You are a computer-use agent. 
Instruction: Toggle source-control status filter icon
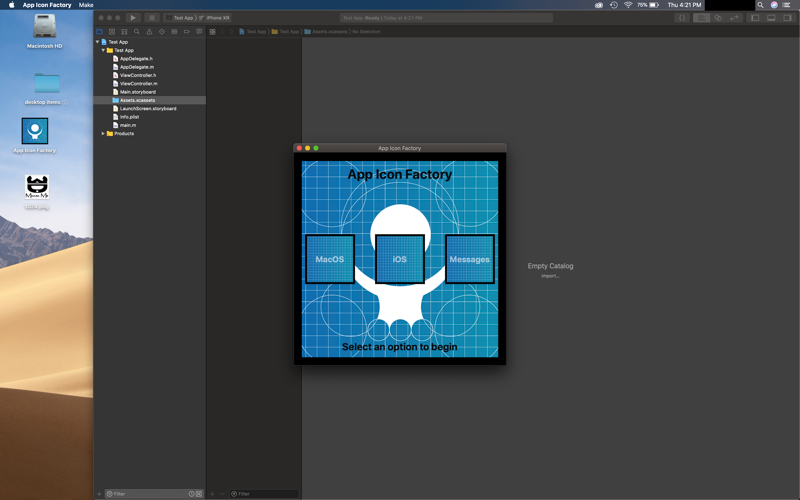point(199,494)
